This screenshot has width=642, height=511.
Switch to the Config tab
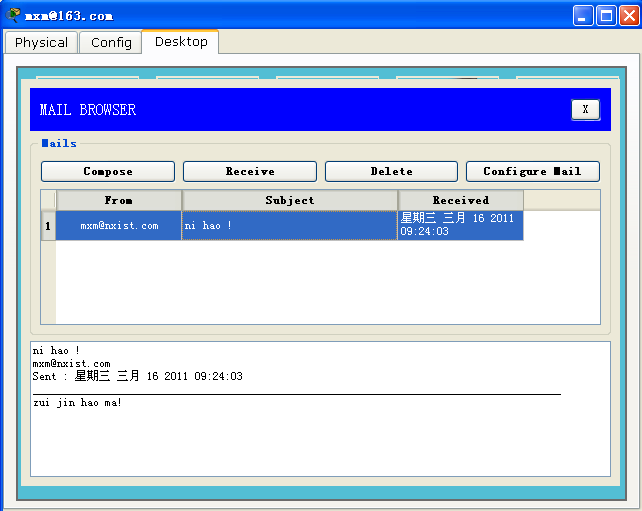(111, 43)
